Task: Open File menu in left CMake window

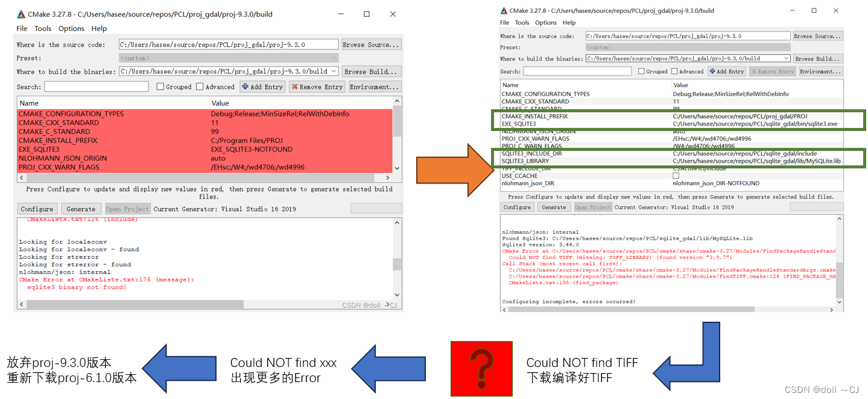Action: click(x=22, y=28)
